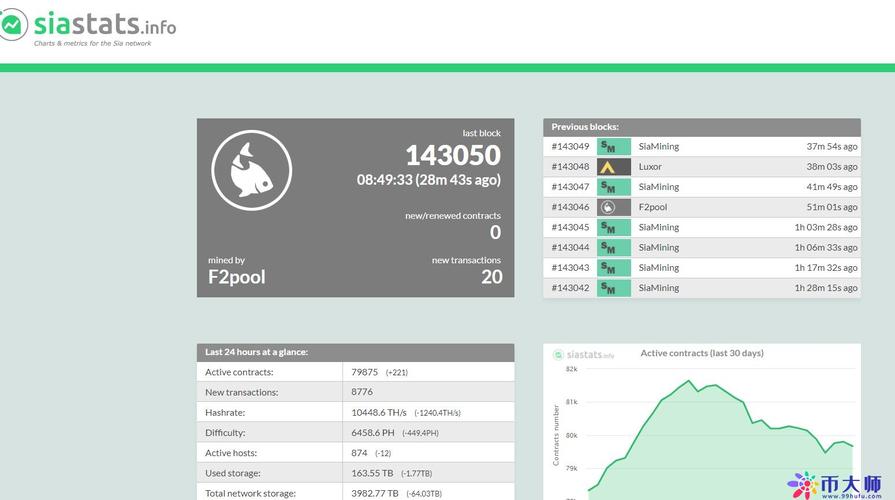Click the 'mined by F2pool' name
895x500 pixels.
click(x=236, y=277)
